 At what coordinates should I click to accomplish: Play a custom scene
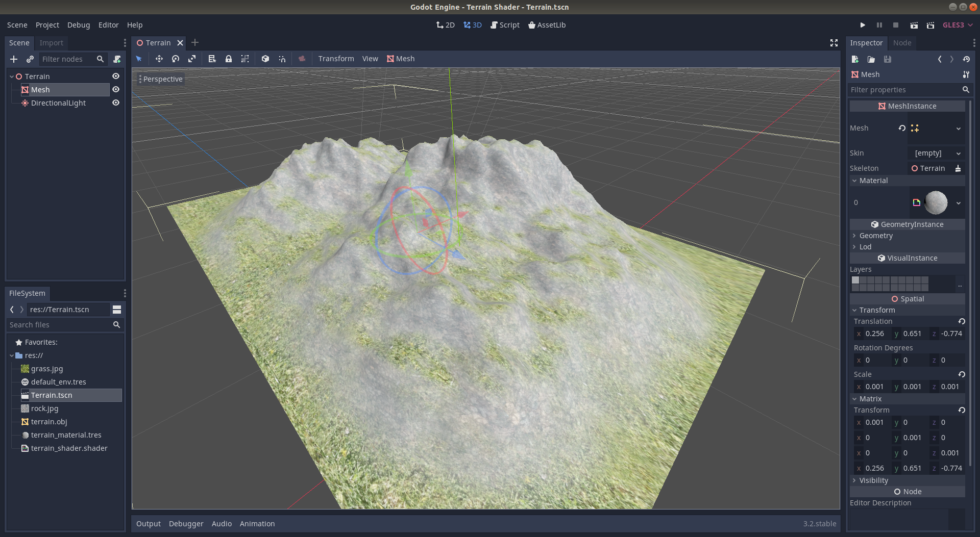pyautogui.click(x=930, y=25)
